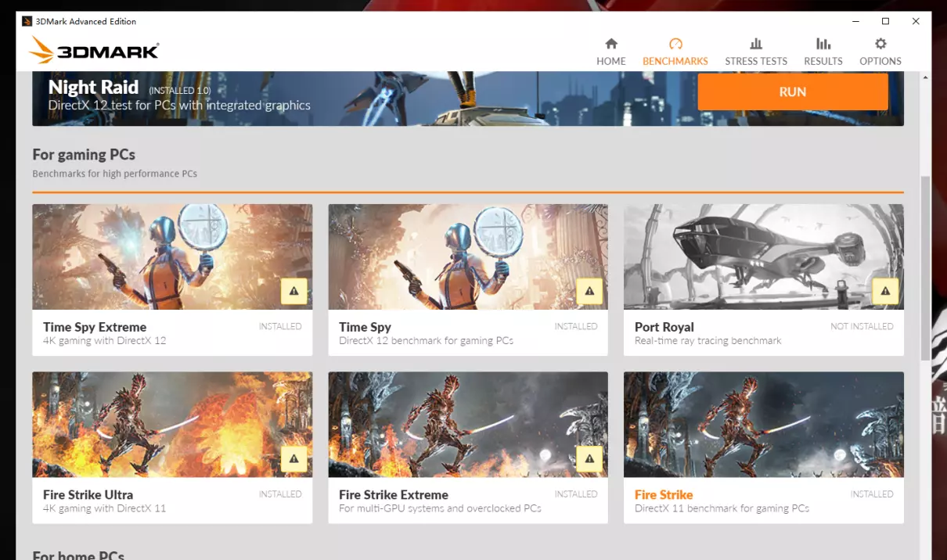The height and width of the screenshot is (560, 947).
Task: Maximize the 3DMark window
Action: pos(885,21)
